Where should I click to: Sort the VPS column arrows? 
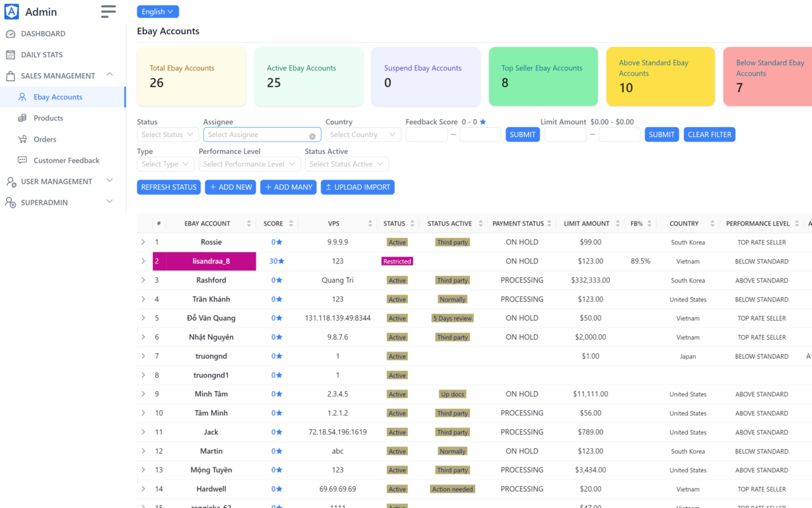coord(370,224)
